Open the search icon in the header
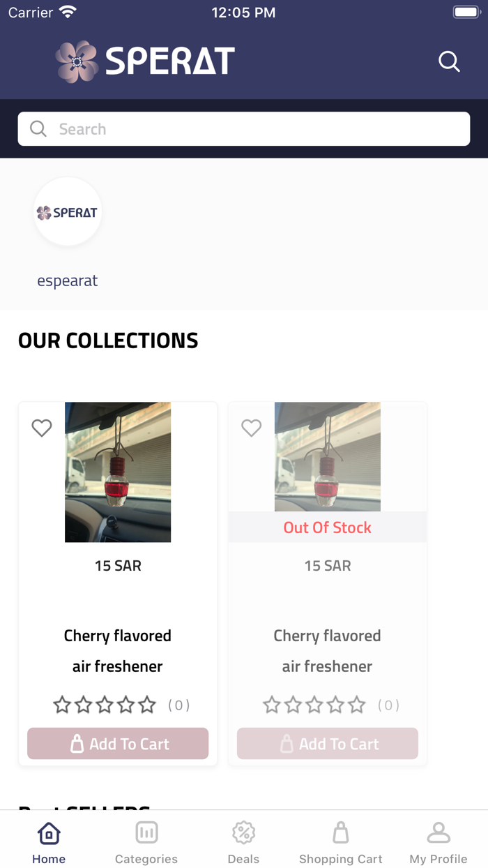This screenshot has height=868, width=488. 449,61
